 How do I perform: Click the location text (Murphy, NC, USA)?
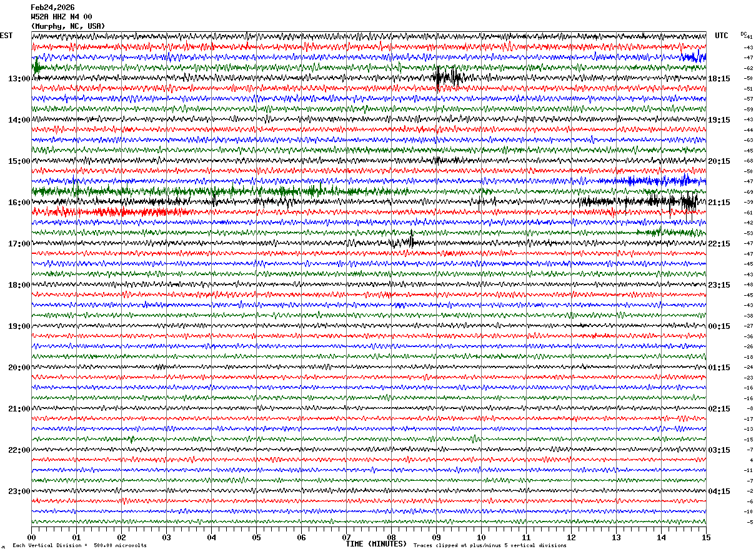[68, 26]
